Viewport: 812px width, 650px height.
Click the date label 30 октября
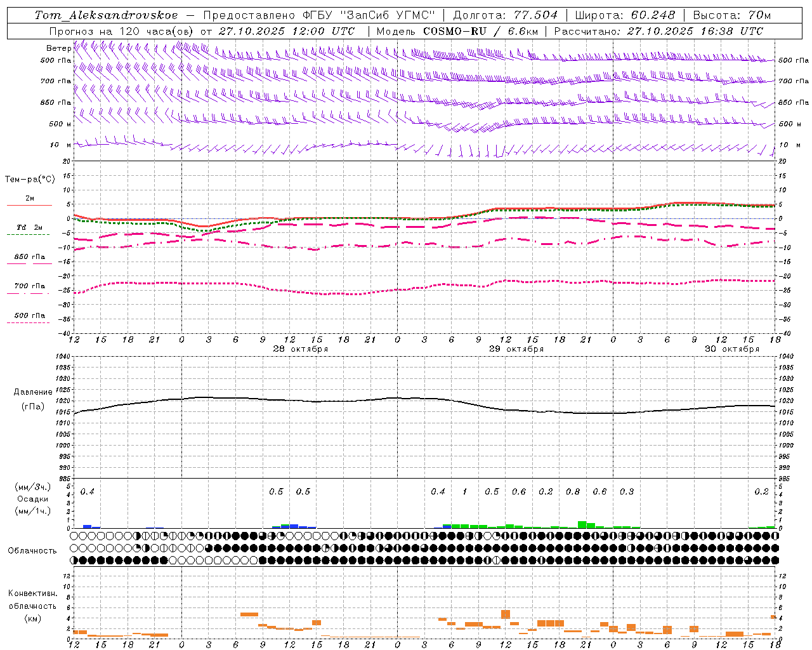click(x=732, y=349)
